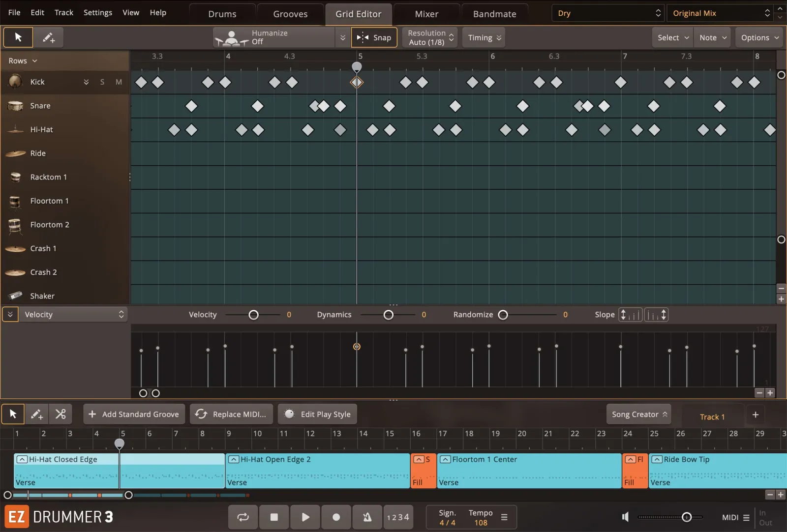This screenshot has width=787, height=532.
Task: Open the tempo and signature menu icon
Action: (x=504, y=517)
